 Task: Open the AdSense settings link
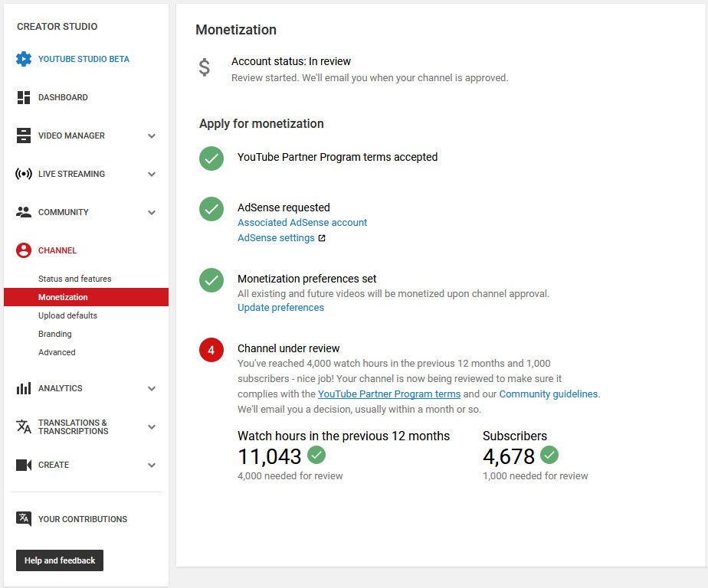(276, 238)
